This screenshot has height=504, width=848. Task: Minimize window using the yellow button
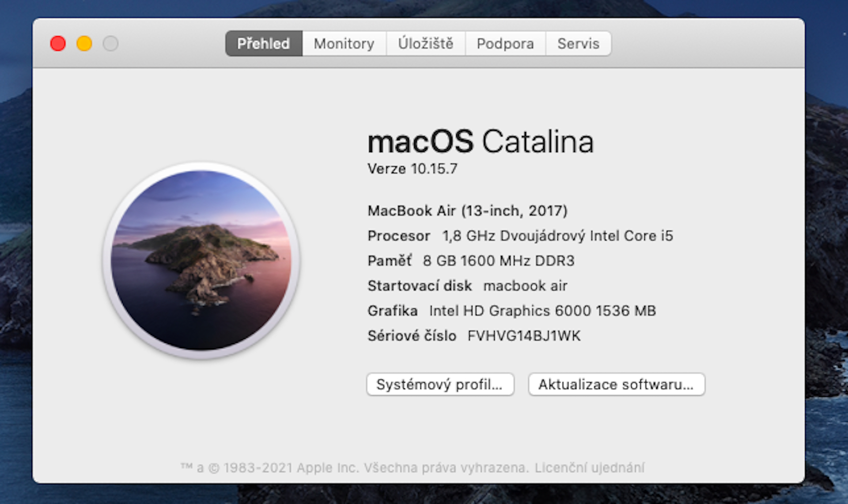click(84, 44)
